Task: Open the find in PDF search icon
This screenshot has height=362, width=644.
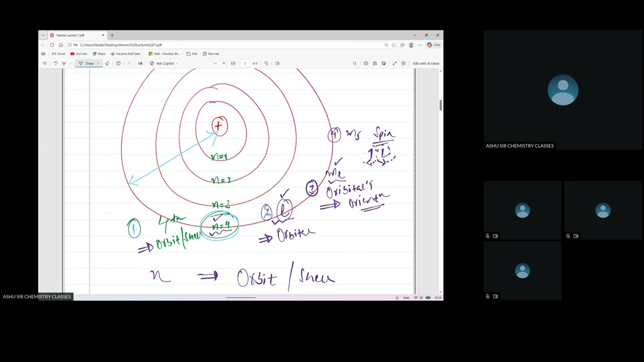Action: coord(355,63)
